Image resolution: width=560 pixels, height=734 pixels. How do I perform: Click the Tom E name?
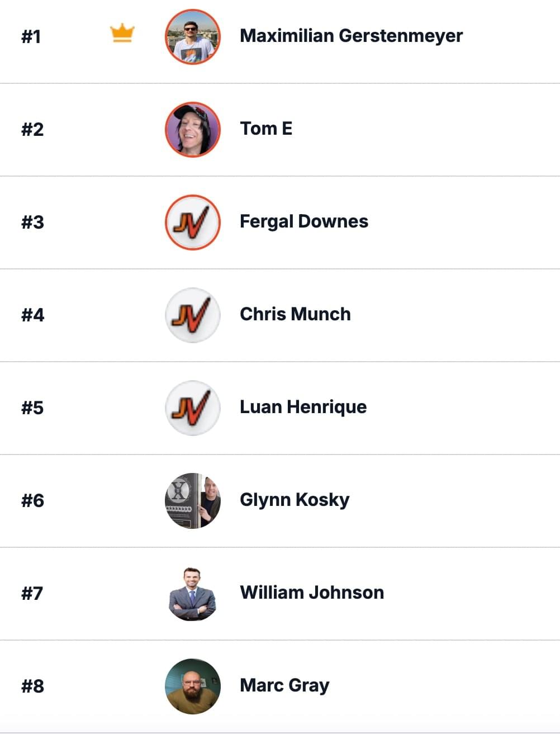pyautogui.click(x=266, y=129)
